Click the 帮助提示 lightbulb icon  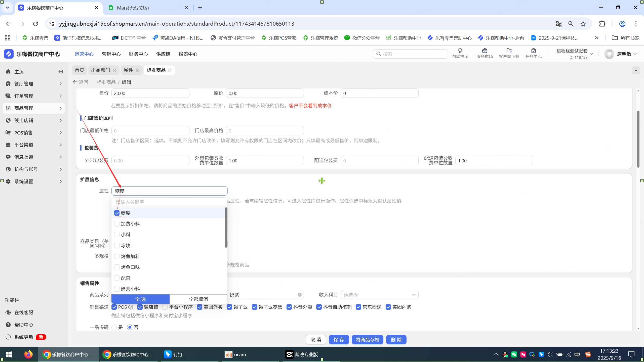point(460,51)
